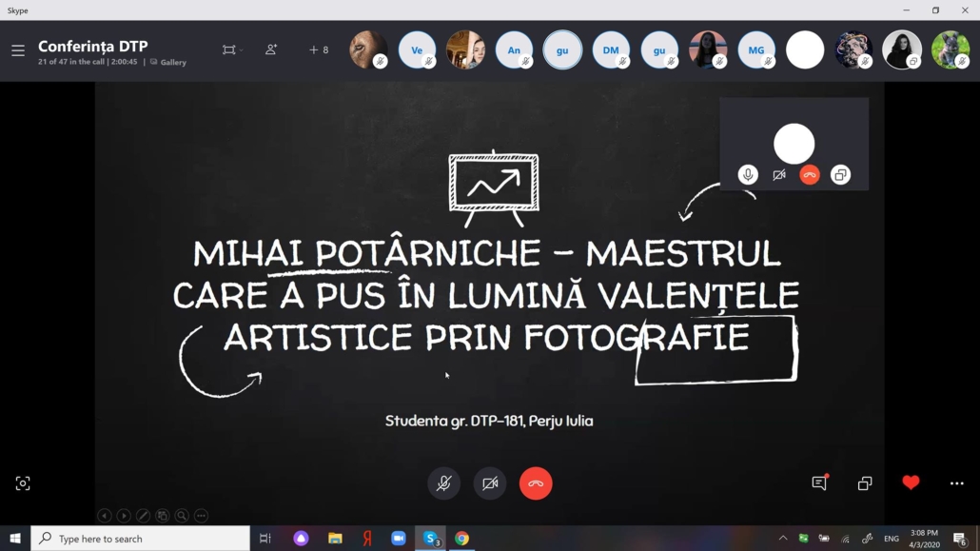
Task: Send a heart reaction
Action: pyautogui.click(x=911, y=483)
